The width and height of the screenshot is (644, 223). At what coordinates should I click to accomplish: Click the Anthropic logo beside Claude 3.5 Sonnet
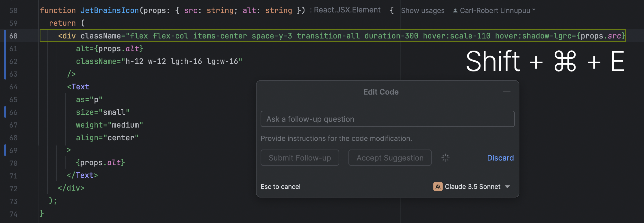(438, 187)
